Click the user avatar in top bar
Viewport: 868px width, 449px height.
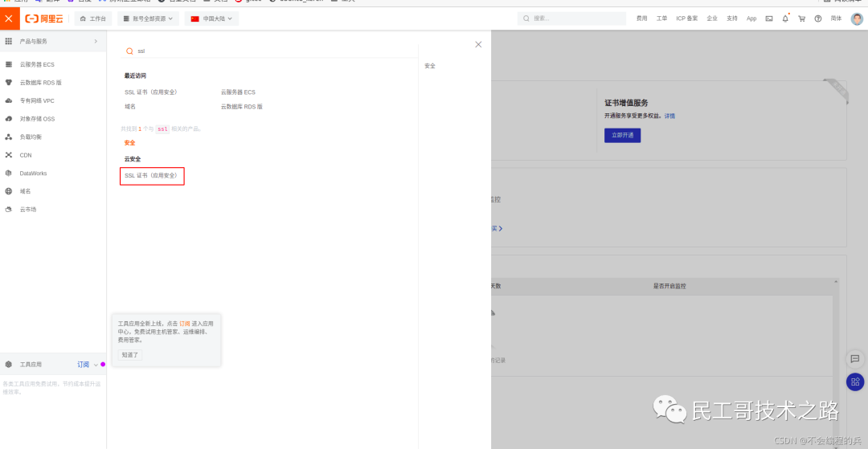pos(857,18)
